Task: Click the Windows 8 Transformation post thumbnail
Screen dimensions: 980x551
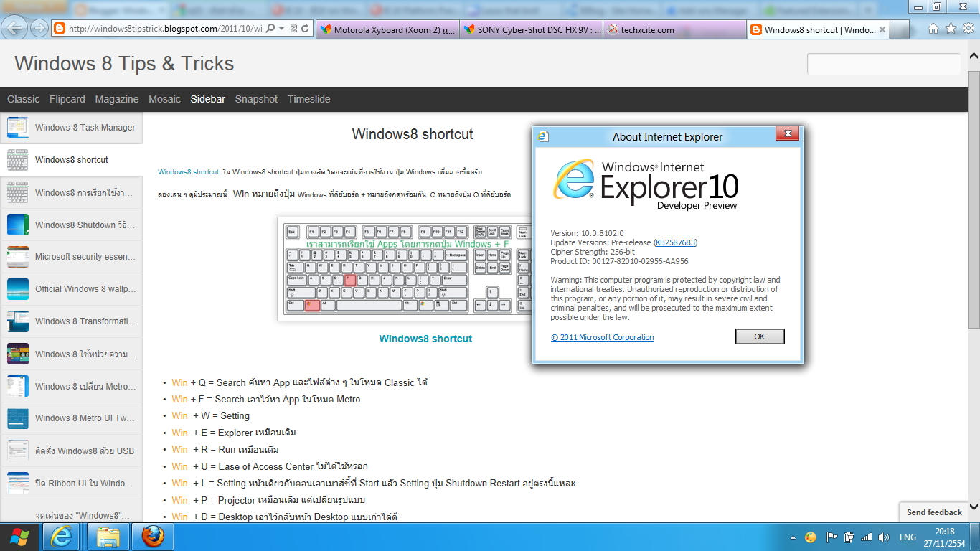Action: pyautogui.click(x=18, y=321)
